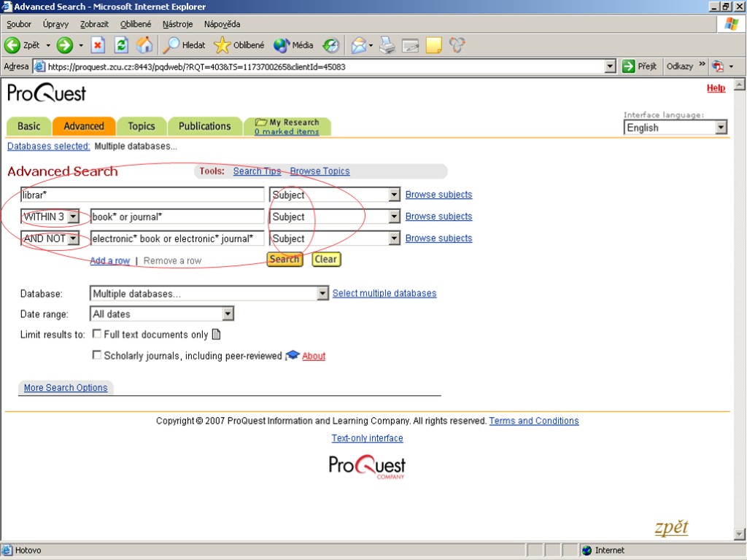The image size is (747, 560).
Task: Click Browse subjects link for librar* row
Action: click(x=438, y=195)
